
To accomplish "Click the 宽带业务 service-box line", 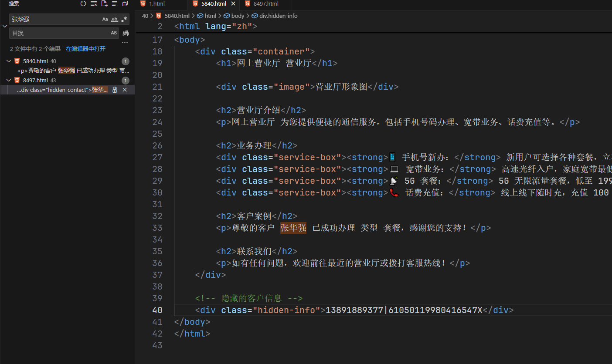I will [x=414, y=169].
